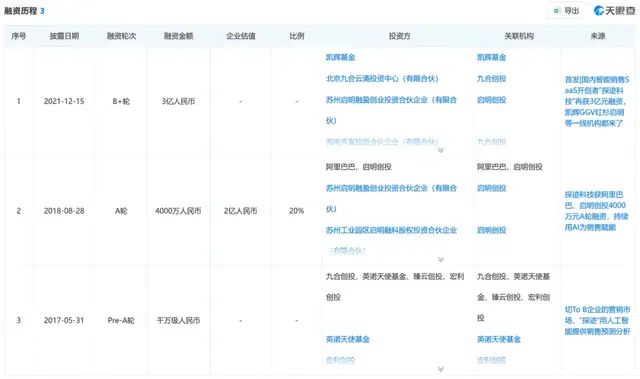Image resolution: width=640 pixels, height=379 pixels.
Task: Open source article 切To B企业的营销市场
Action: [x=598, y=321]
